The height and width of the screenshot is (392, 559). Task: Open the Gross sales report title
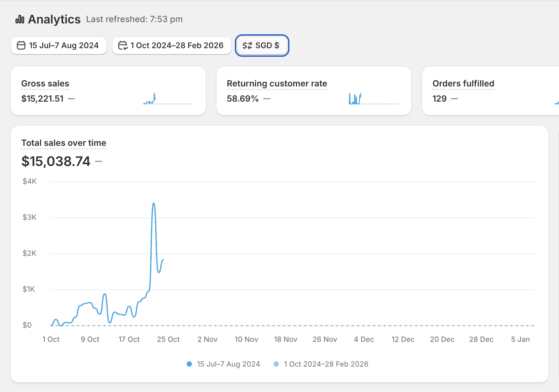[x=45, y=83]
